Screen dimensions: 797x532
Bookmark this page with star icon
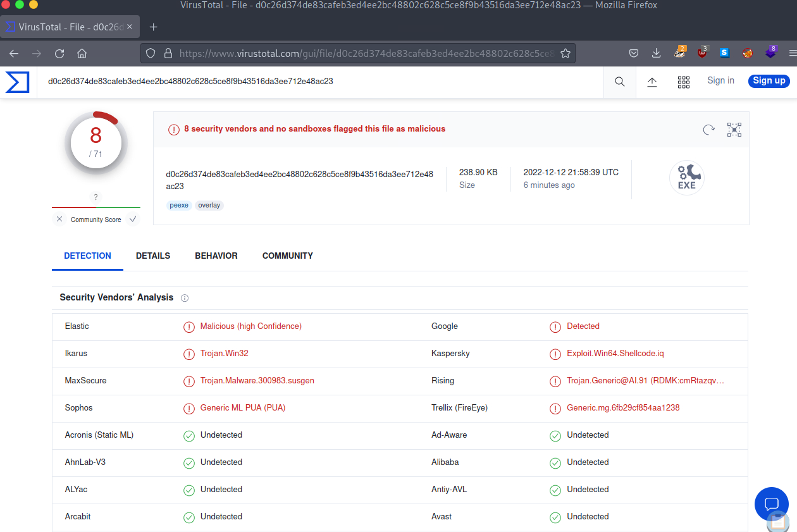point(565,54)
